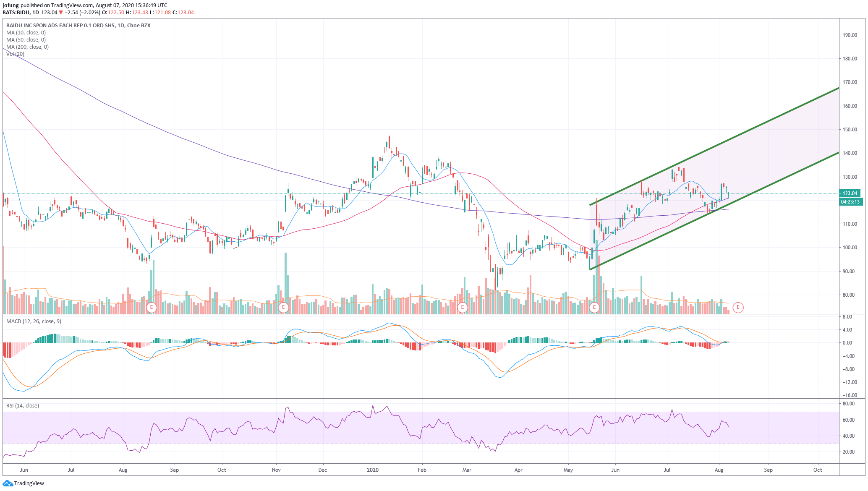Viewport: 868px width, 491px height.
Task: Select the upper green channel trendline
Action: 714,146
